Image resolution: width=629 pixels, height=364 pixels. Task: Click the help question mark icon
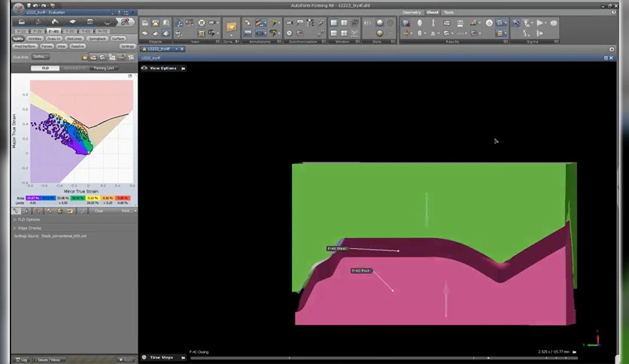614,12
